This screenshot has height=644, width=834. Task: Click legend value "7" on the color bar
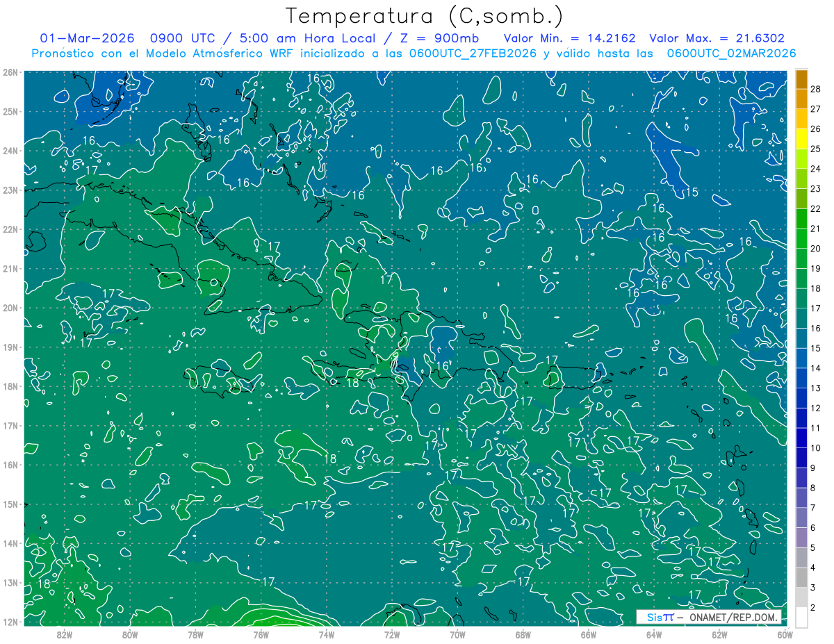(813, 508)
